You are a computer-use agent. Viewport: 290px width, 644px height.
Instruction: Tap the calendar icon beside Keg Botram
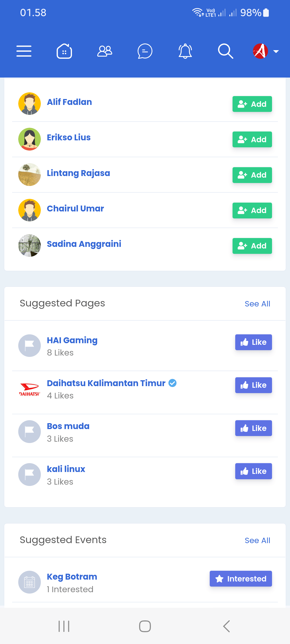(30, 582)
